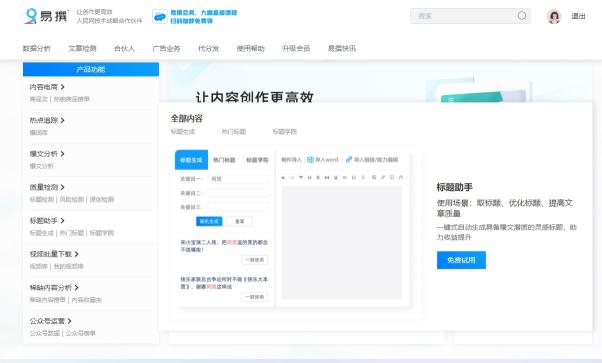
Task: Expand the 内容分析 chevron above 公众号监管
Action: coord(76,287)
